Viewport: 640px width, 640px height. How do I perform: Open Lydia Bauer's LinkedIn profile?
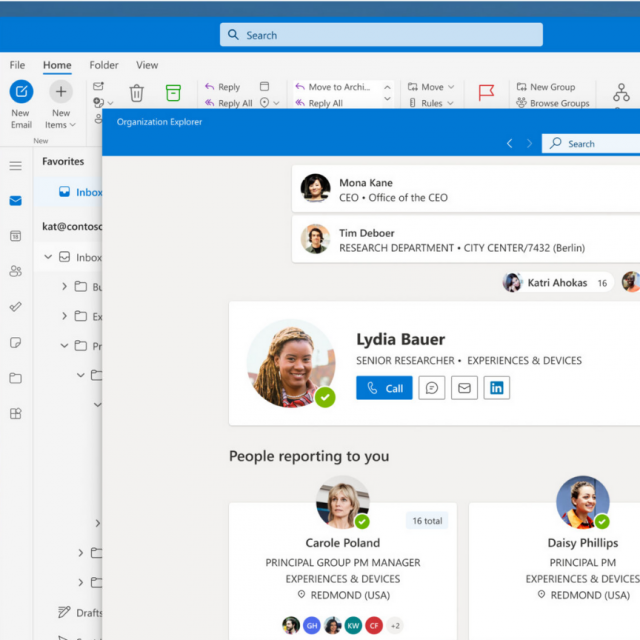click(497, 388)
